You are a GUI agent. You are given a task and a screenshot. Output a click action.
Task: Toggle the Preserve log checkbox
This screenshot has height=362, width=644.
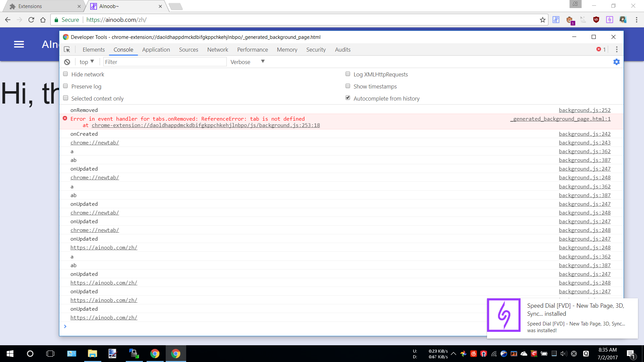pos(65,86)
